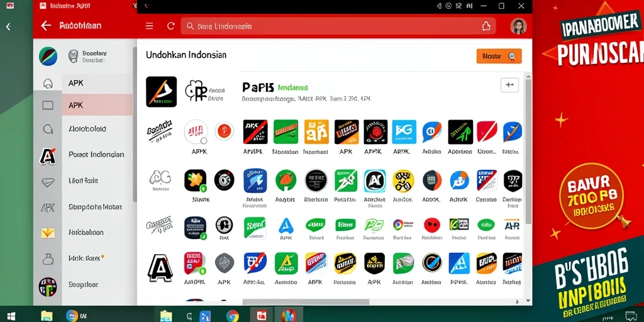The width and height of the screenshot is (644, 322).
Task: Open the "Auicbatioan" sidebar entry
Action: click(86, 233)
